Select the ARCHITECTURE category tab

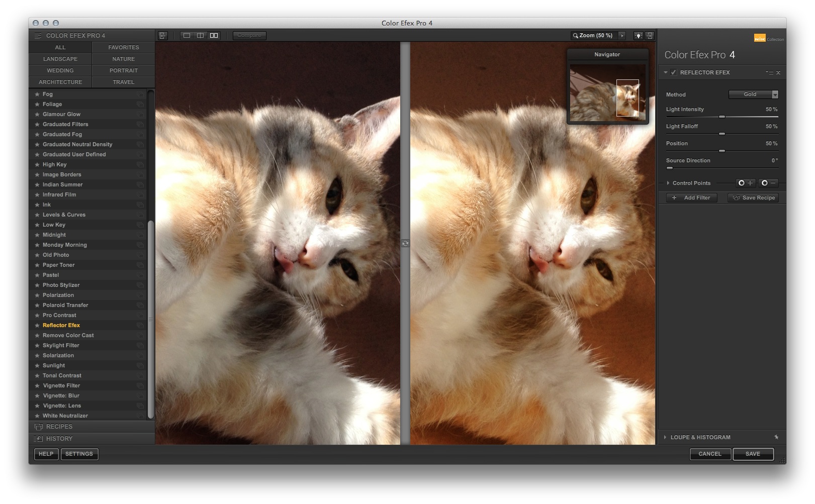point(60,82)
